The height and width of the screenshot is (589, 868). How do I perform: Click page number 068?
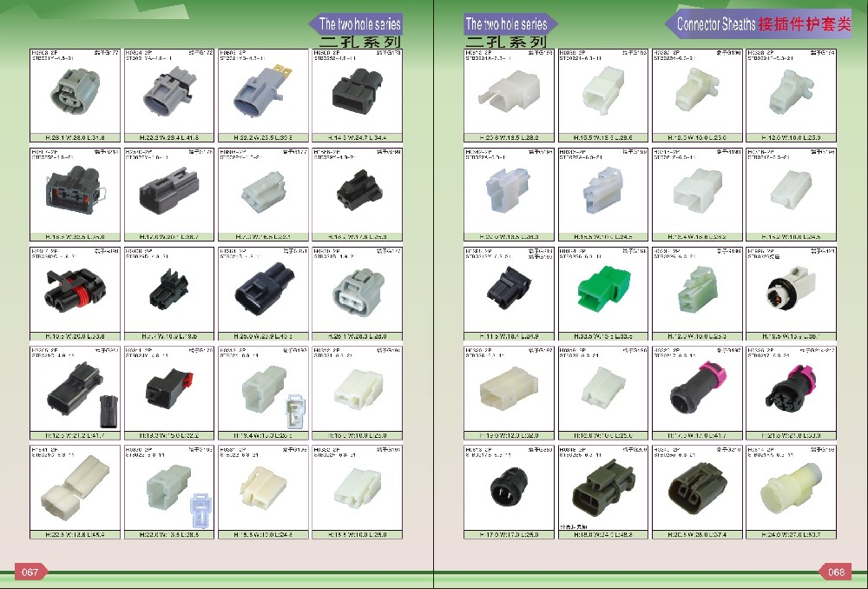837,572
